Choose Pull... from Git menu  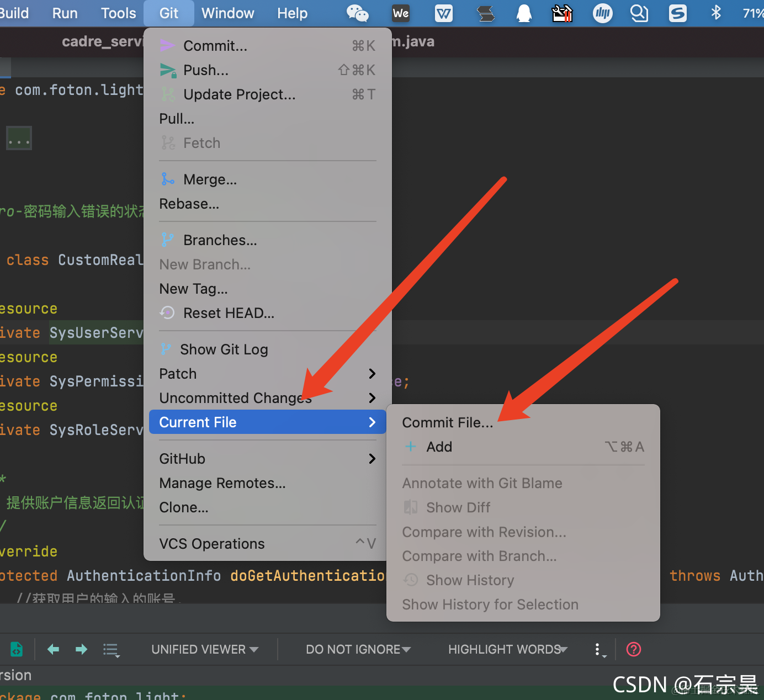[x=268, y=119]
